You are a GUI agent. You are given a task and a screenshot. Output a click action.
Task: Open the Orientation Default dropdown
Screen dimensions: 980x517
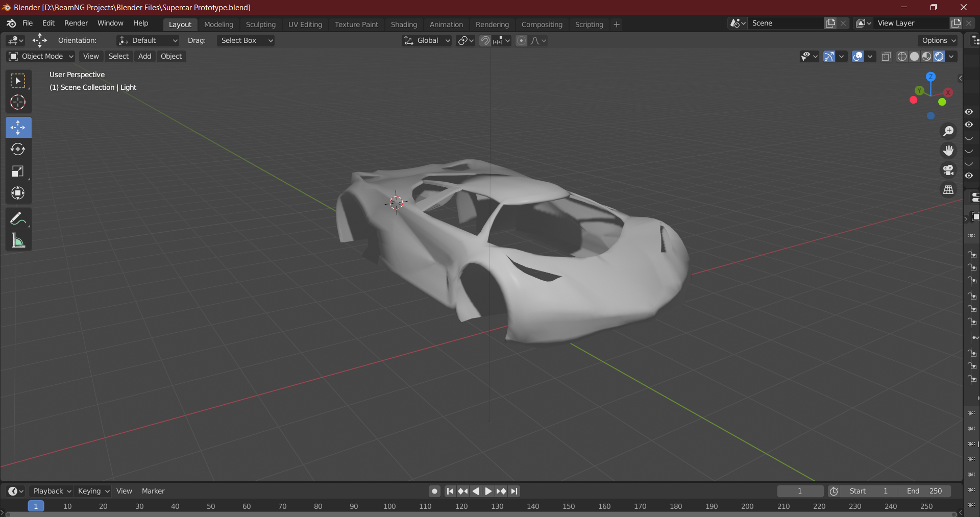click(148, 40)
